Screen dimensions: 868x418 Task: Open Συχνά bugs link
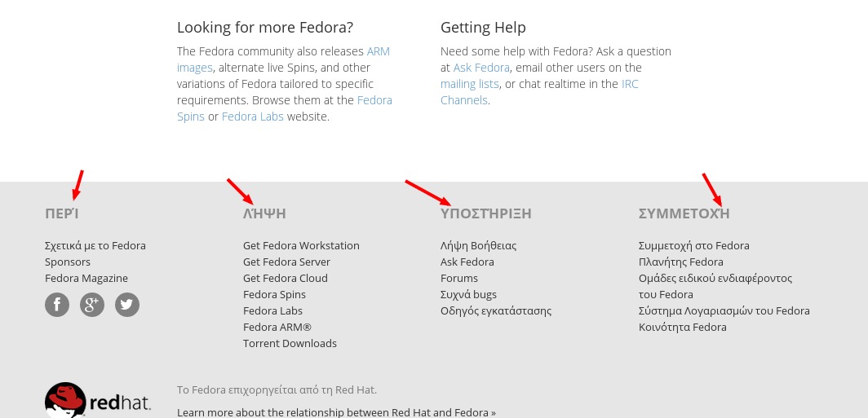[x=468, y=295]
